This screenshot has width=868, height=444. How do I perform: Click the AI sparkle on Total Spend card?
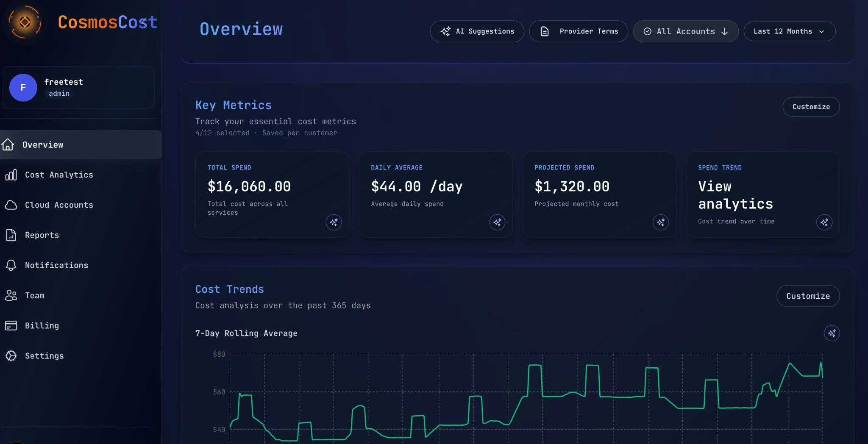point(334,222)
